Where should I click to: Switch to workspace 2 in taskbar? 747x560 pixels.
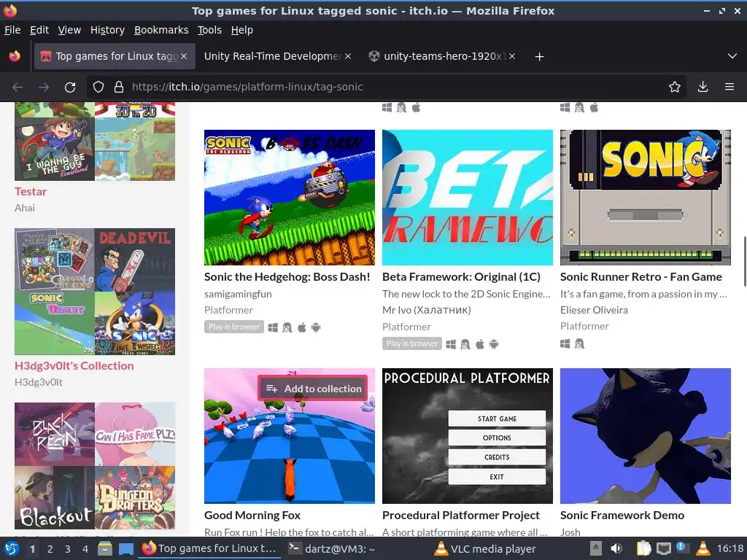(x=50, y=549)
